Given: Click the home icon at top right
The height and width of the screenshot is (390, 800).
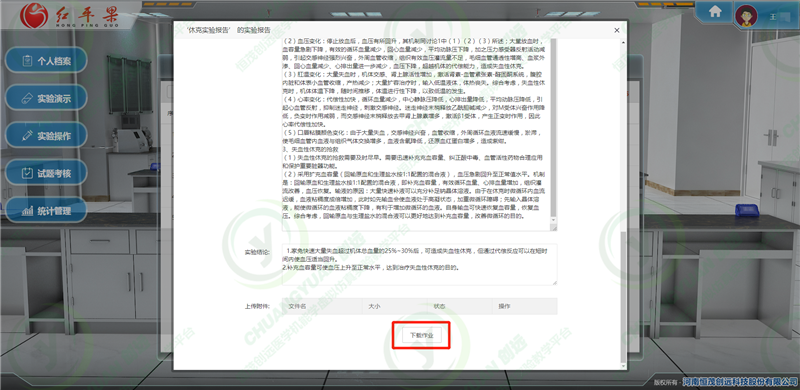Looking at the screenshot, I should 715,11.
